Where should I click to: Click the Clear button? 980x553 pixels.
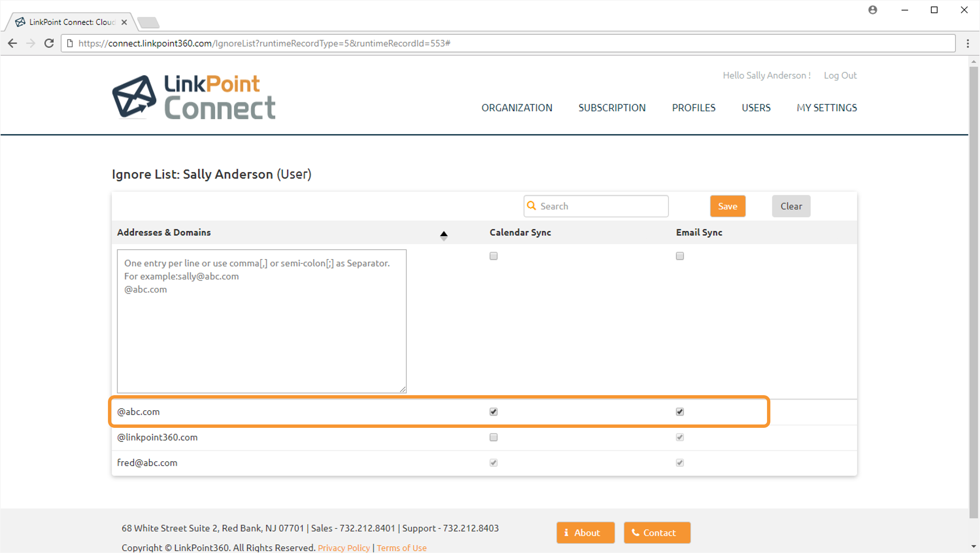coord(791,206)
